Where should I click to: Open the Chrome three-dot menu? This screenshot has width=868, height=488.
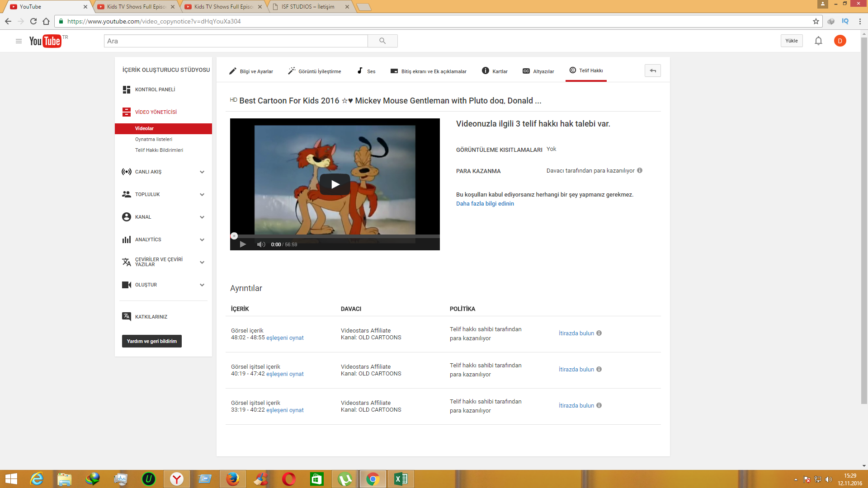860,21
